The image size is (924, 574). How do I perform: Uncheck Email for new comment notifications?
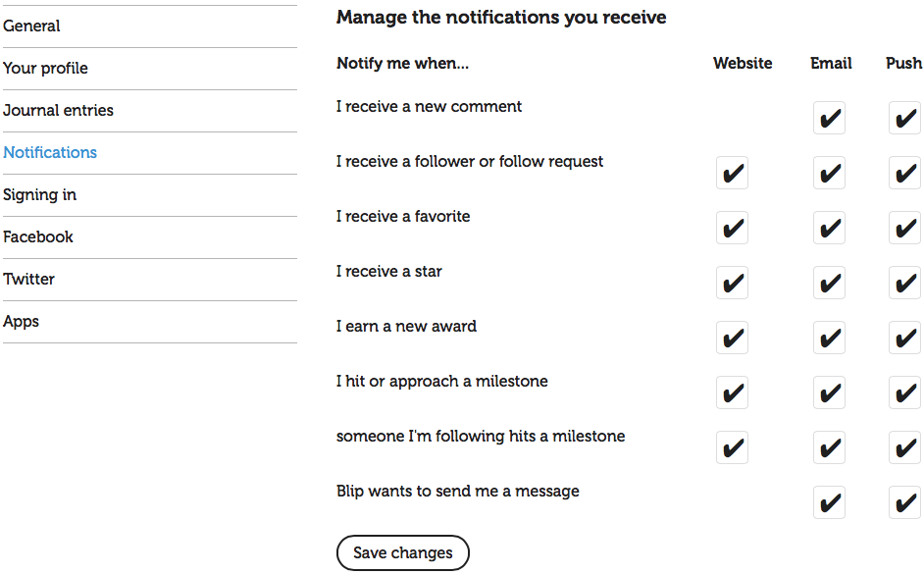(x=829, y=119)
